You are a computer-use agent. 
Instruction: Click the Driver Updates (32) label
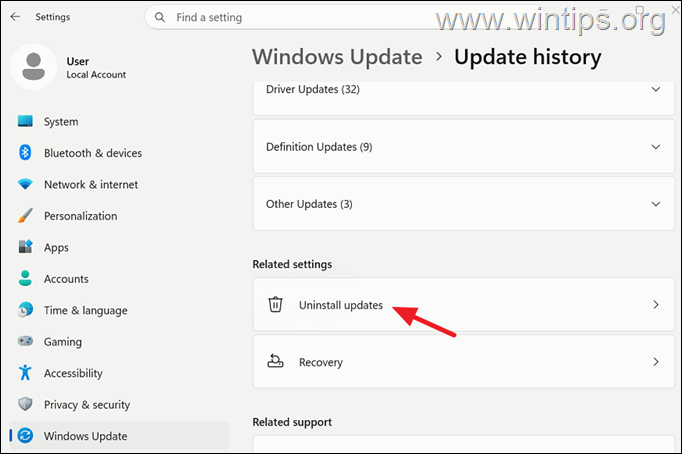(313, 89)
